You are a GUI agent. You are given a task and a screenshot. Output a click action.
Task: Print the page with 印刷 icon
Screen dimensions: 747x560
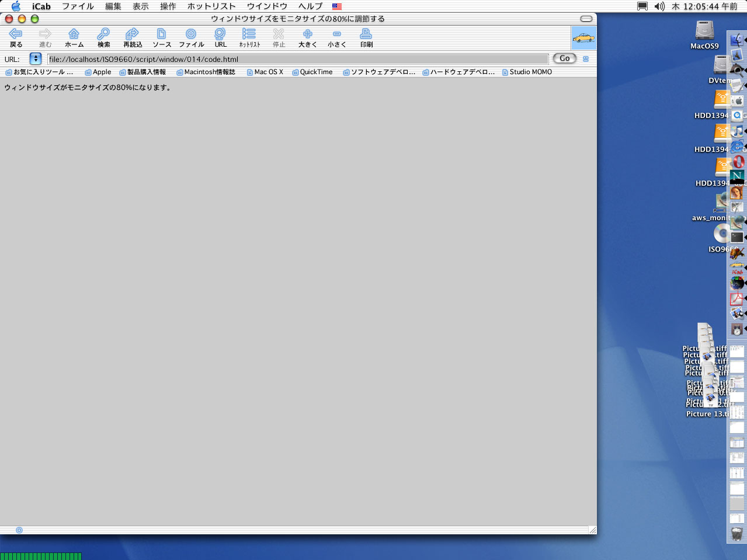(x=366, y=38)
